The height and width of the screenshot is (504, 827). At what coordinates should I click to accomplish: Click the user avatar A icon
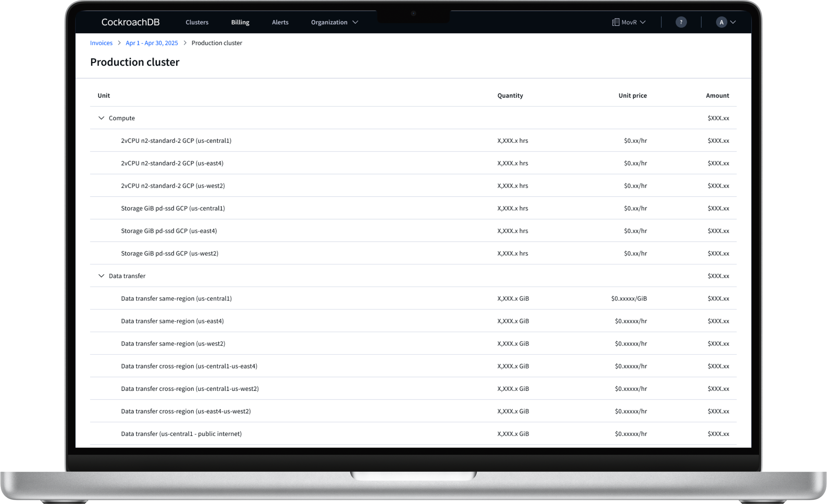[721, 22]
